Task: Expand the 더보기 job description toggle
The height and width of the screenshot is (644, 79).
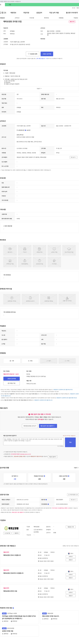Action: pos(39,89)
